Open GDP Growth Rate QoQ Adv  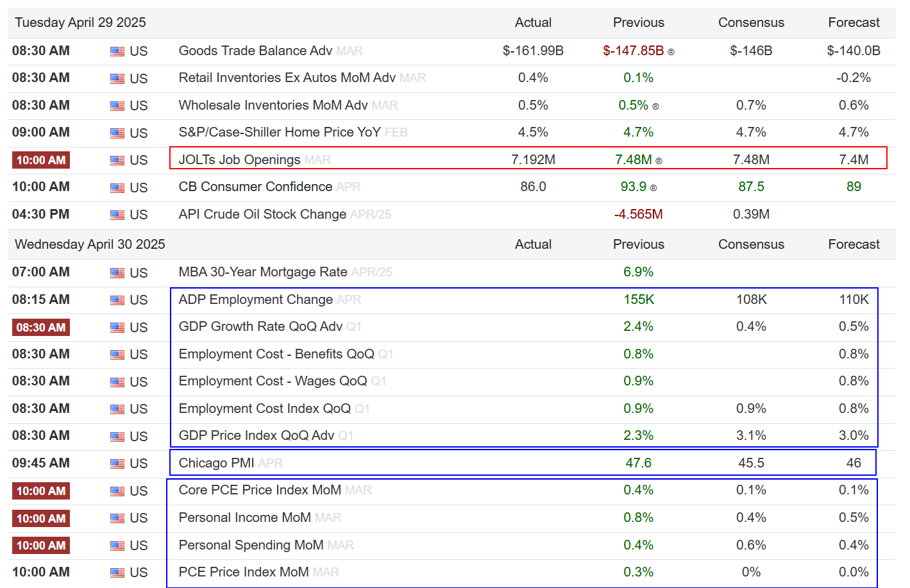260,326
